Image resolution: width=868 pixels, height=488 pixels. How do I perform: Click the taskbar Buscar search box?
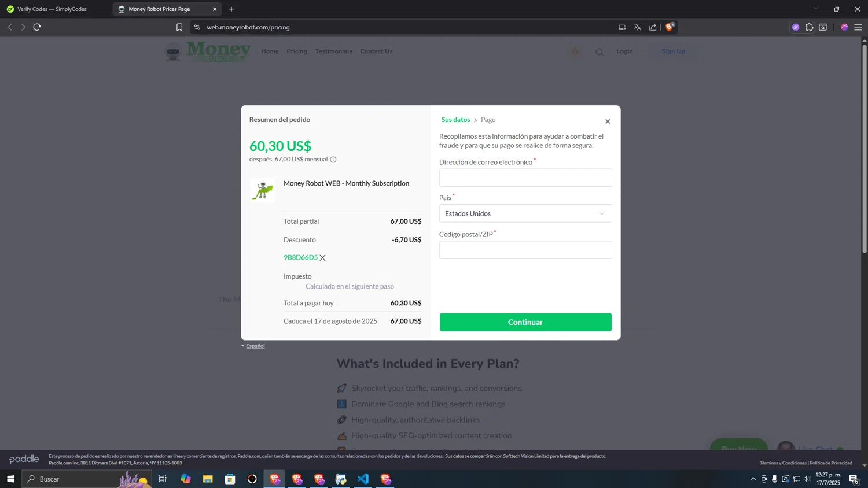[x=87, y=479]
